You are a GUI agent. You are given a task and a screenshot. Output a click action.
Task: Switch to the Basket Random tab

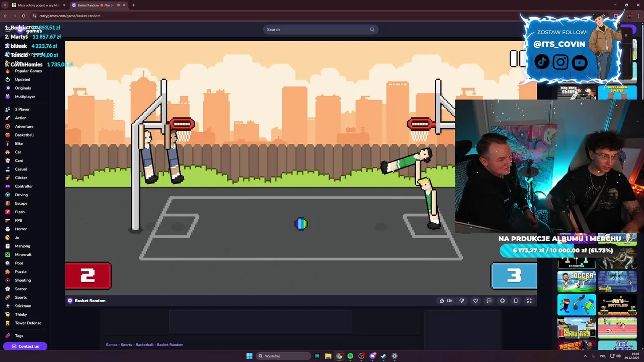pos(99,5)
